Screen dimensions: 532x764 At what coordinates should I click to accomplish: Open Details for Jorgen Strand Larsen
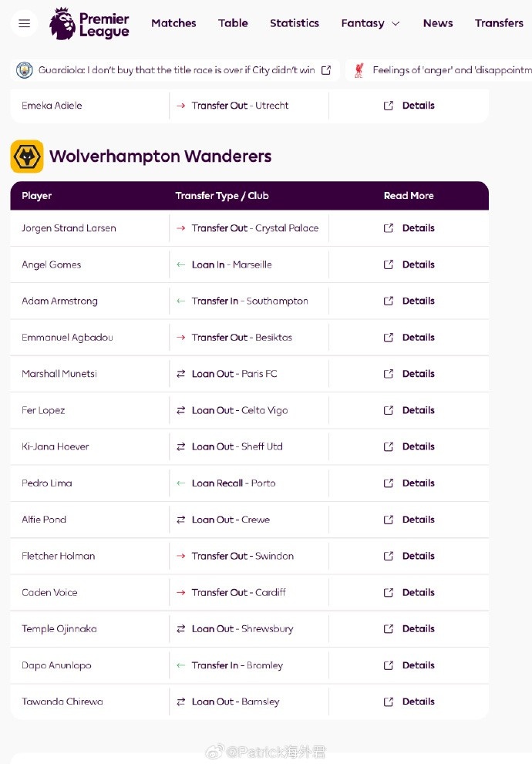click(418, 228)
